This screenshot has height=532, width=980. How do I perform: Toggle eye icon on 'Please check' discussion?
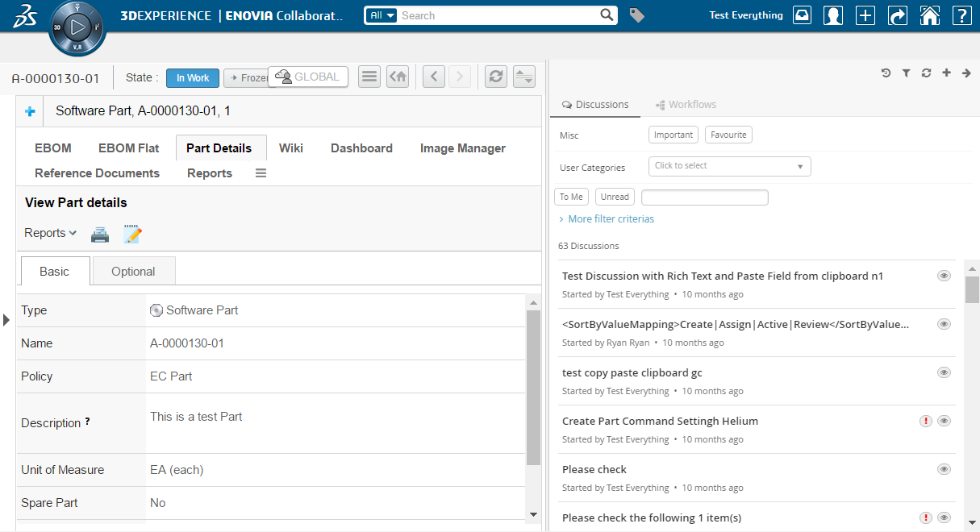tap(944, 469)
